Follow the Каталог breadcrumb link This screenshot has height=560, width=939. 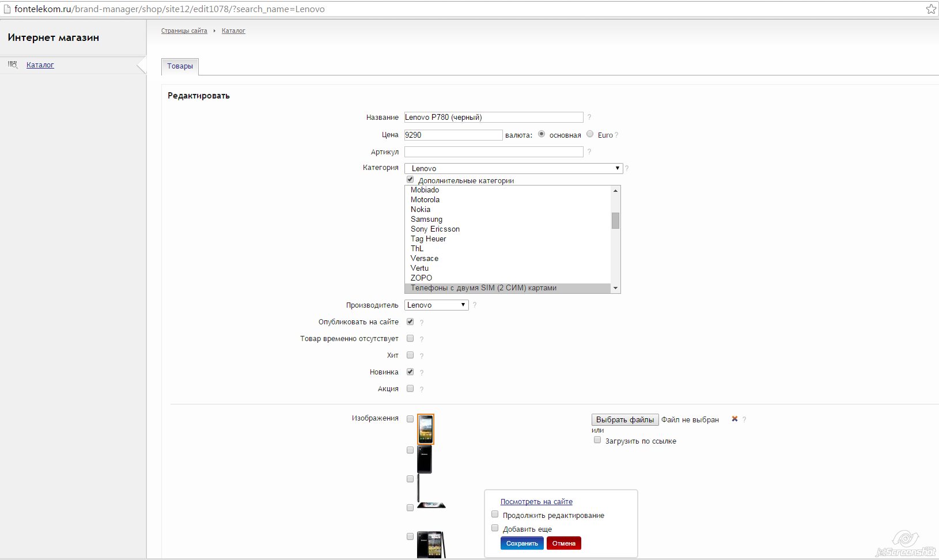233,31
